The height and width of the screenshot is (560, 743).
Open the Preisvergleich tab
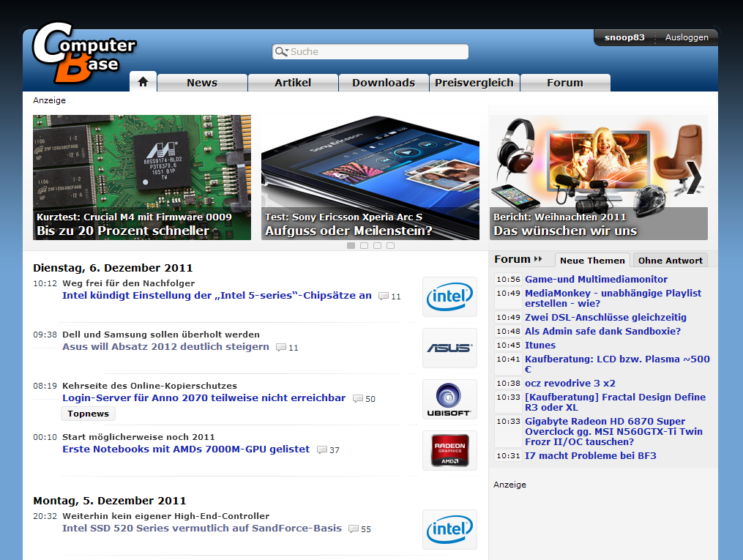tap(474, 83)
